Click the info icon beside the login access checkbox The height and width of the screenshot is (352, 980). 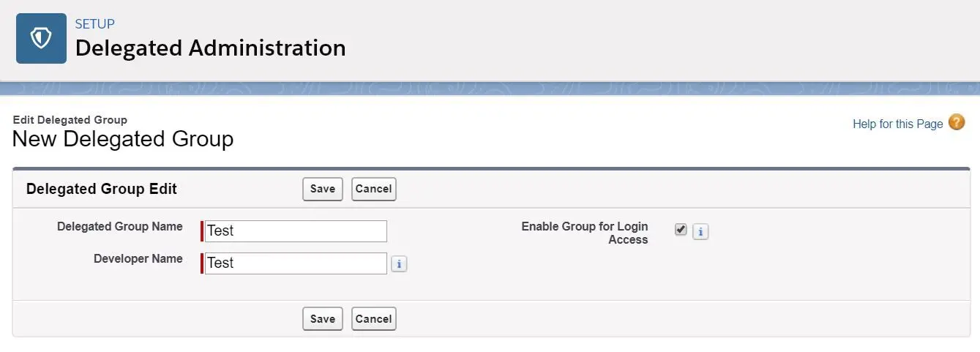(x=700, y=232)
